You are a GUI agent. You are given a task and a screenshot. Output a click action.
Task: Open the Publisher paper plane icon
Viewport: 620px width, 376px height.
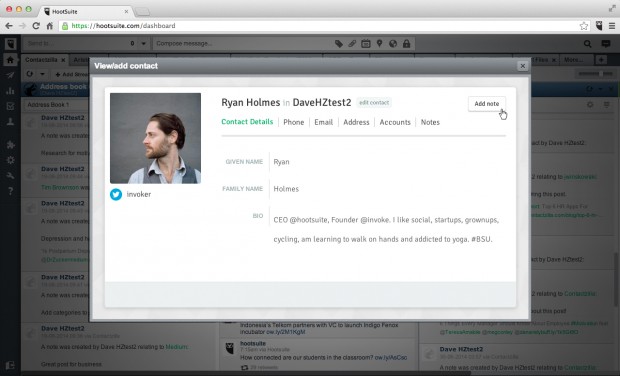click(x=10, y=75)
